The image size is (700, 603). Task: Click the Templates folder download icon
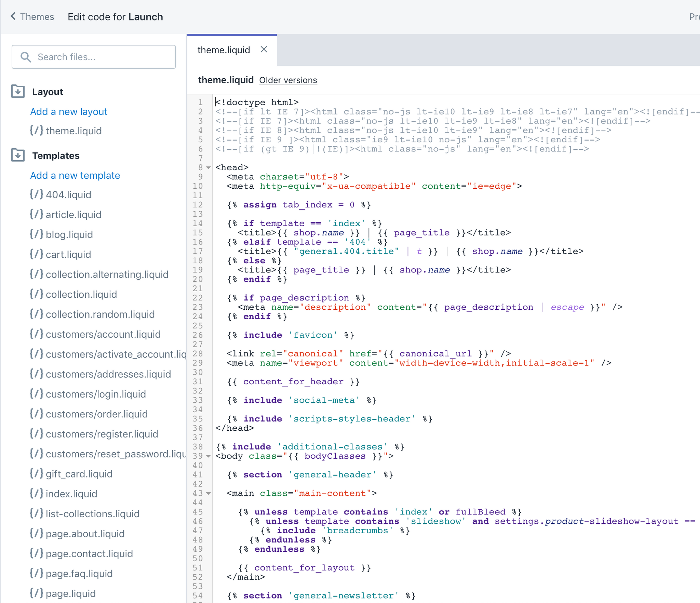coord(18,155)
